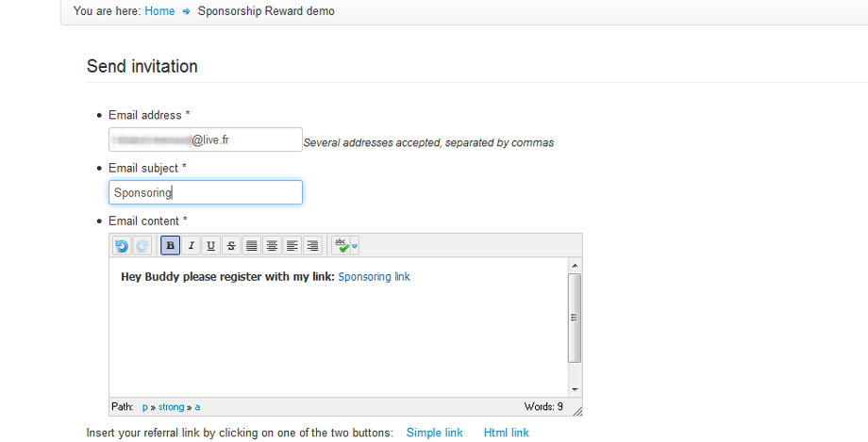Toggle Underline formatting button
Viewport: 868px width, 442px height.
211,246
